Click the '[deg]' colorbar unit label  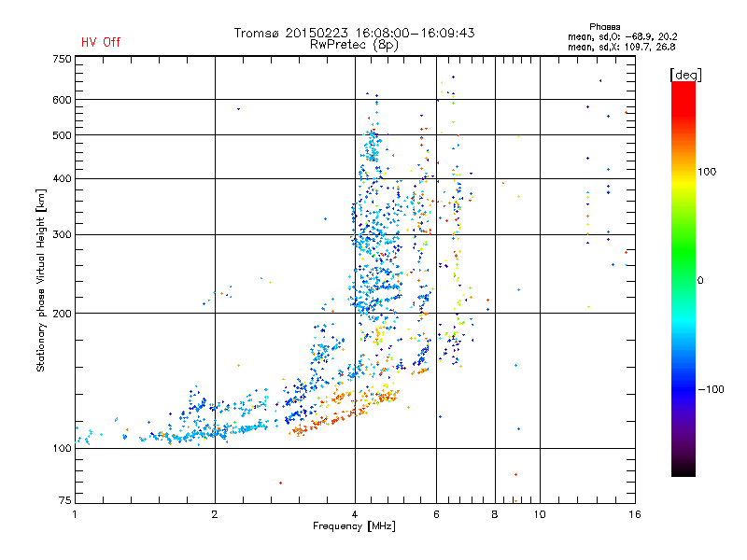(685, 75)
